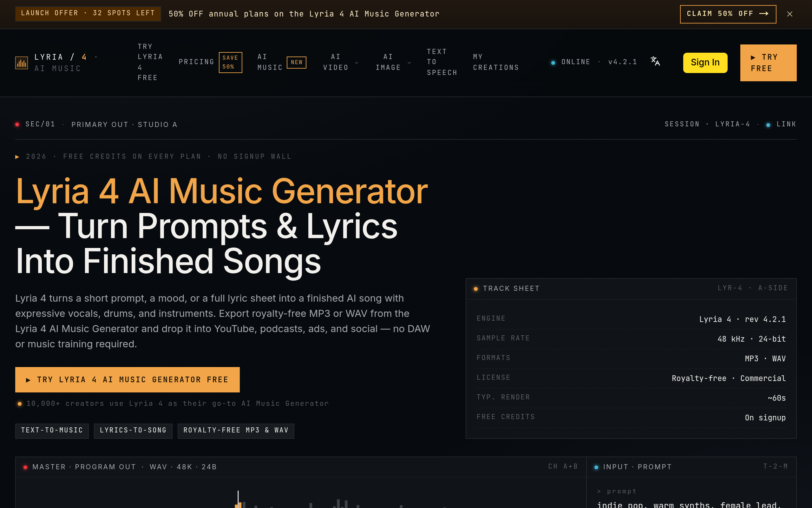Open Try Lyria 4 Free menu item
This screenshot has width=812, height=508.
150,62
